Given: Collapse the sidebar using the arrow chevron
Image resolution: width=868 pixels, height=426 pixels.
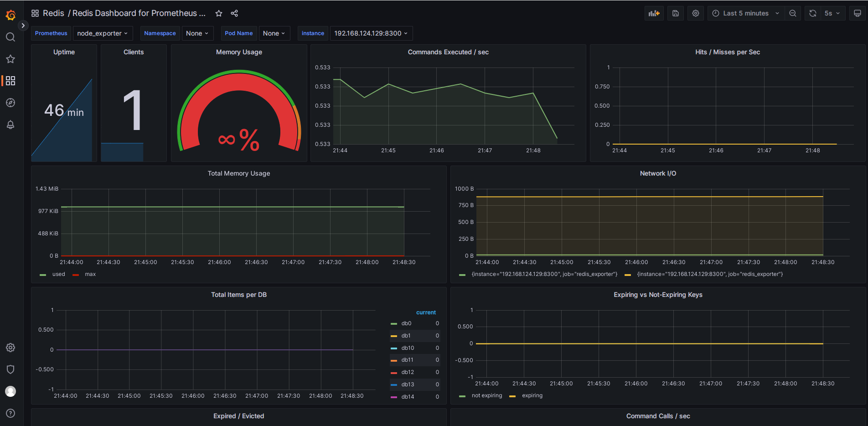Looking at the screenshot, I should pyautogui.click(x=23, y=25).
